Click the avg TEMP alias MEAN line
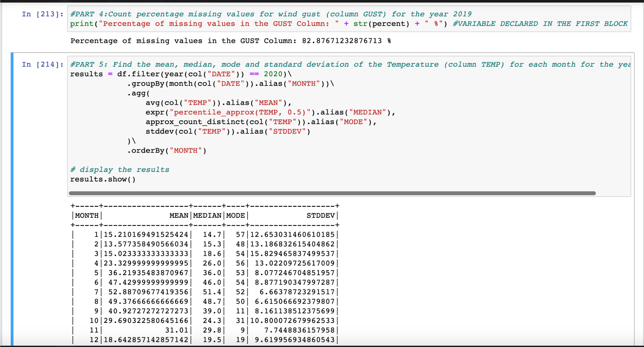The image size is (644, 347). click(x=219, y=103)
